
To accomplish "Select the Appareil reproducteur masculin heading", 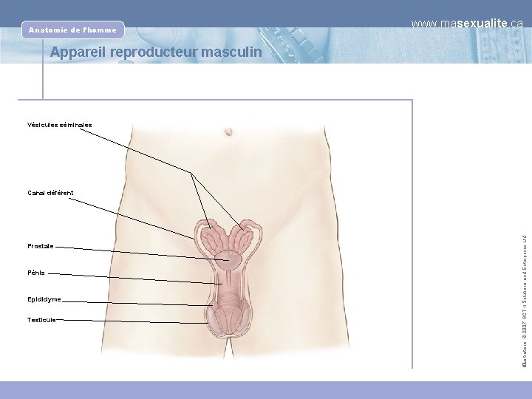I will pos(156,52).
